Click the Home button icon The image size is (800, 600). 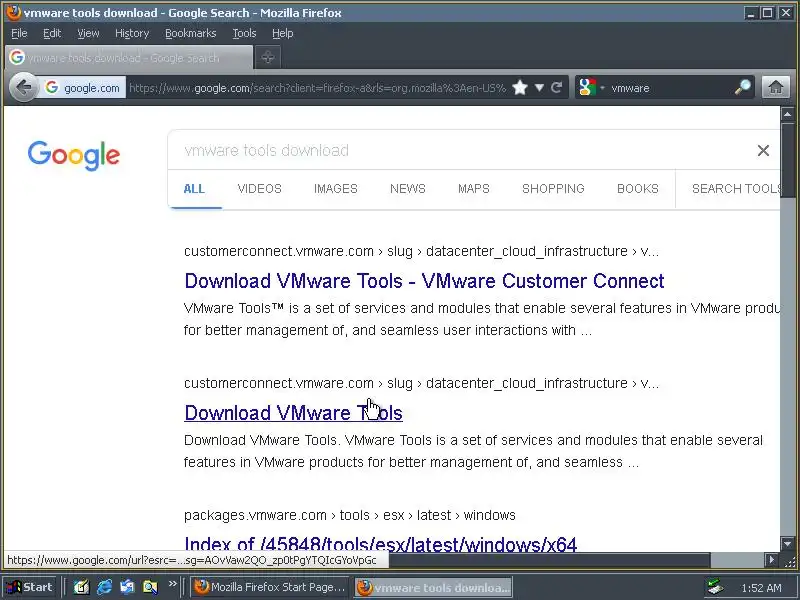(x=776, y=87)
